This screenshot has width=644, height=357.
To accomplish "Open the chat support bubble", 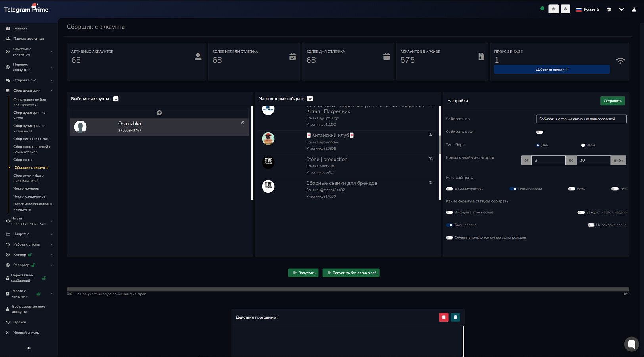I will (x=631, y=344).
